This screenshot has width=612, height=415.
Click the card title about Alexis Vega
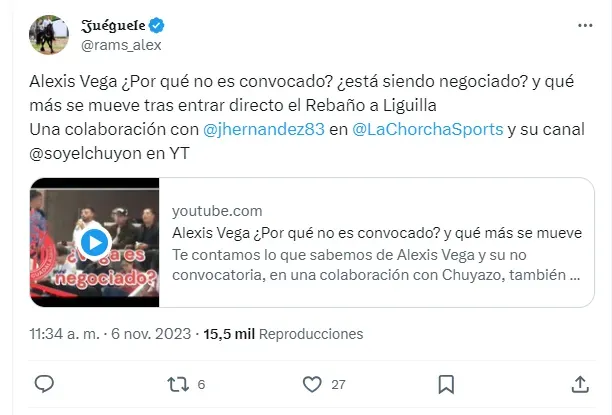pyautogui.click(x=377, y=233)
